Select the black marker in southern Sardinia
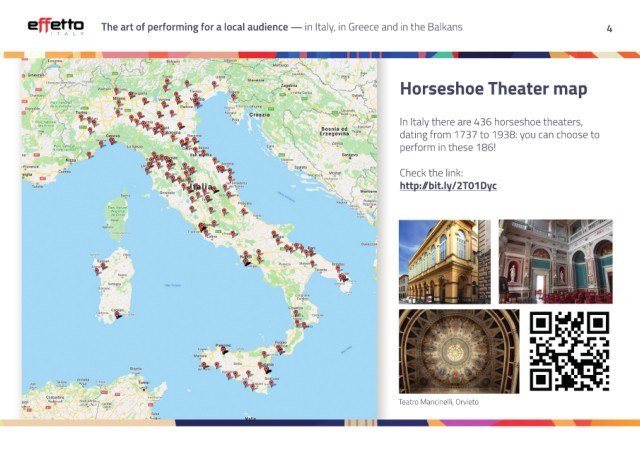 pyautogui.click(x=118, y=314)
